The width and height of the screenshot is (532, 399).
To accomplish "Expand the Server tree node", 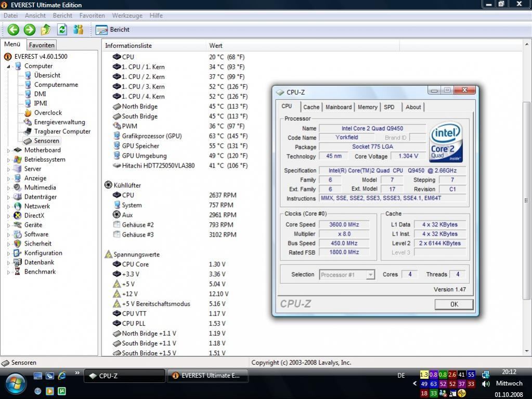I will (x=8, y=169).
